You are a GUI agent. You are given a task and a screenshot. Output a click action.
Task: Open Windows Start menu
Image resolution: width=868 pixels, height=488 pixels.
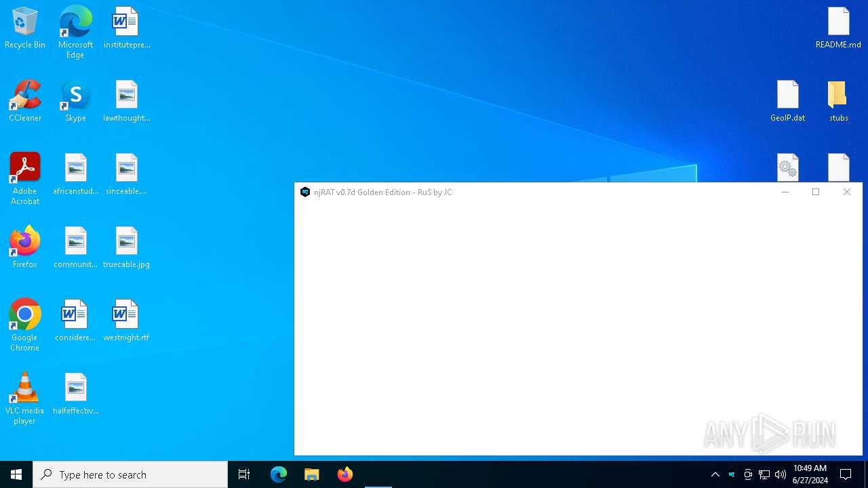(16, 474)
